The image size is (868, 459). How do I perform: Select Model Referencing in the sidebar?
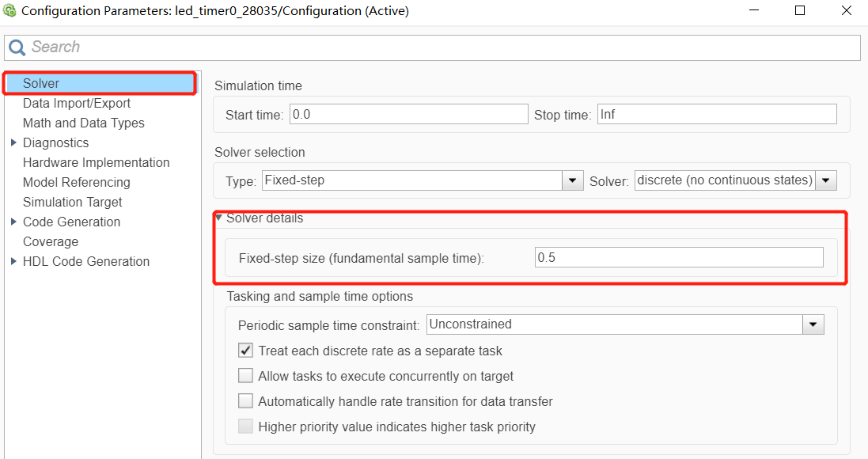76,182
